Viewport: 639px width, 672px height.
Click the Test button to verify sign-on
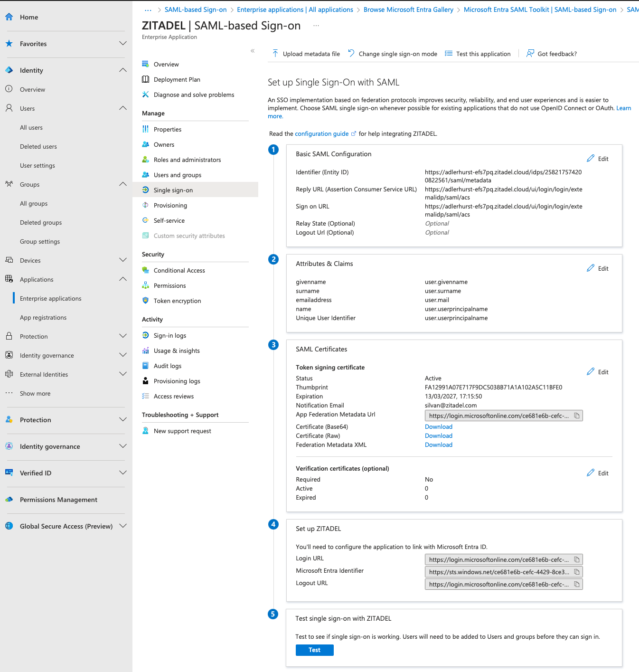[x=314, y=650]
